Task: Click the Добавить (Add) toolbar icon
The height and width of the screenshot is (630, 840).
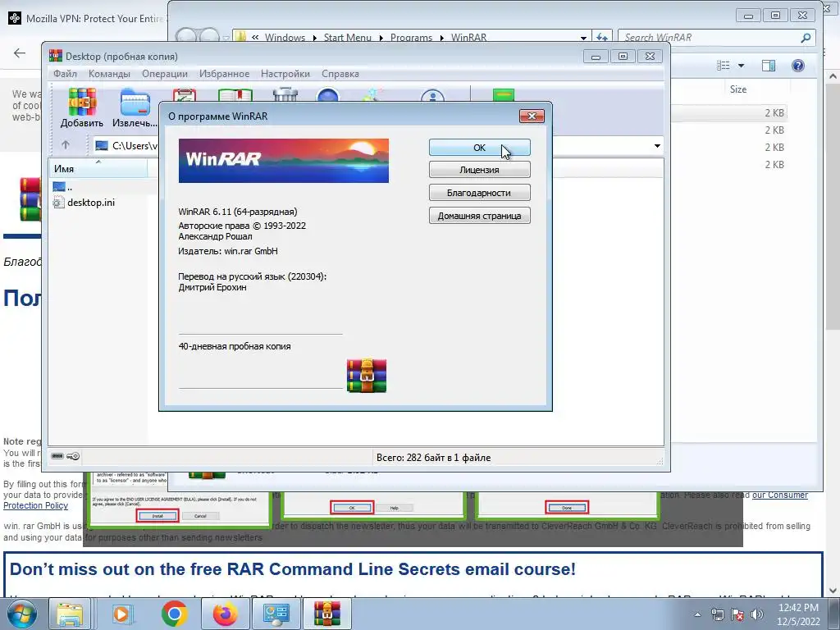Action: tap(82, 102)
